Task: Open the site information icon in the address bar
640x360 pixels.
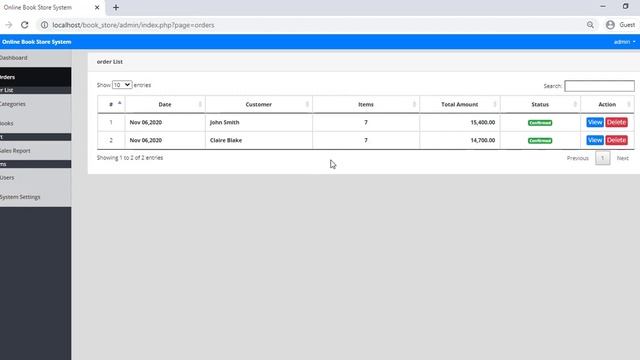Action: 44,25
